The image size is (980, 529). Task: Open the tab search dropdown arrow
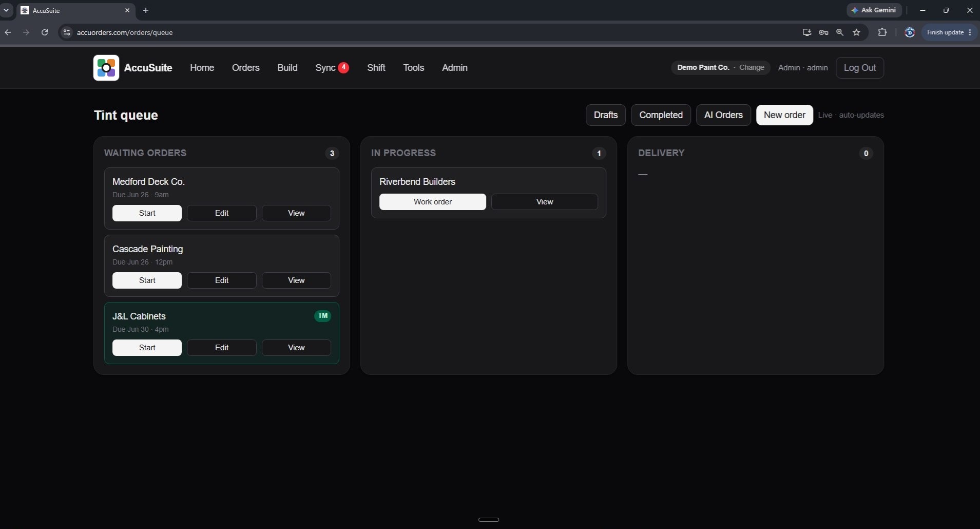[x=6, y=10]
